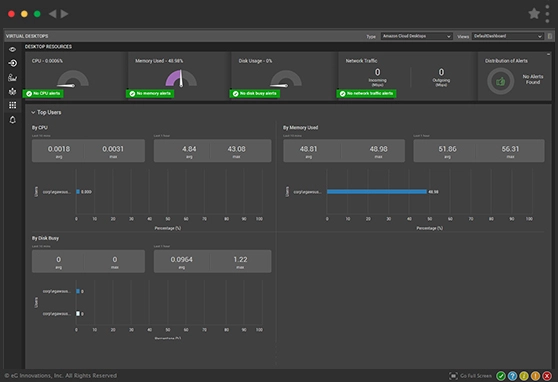Select the target circle icon in sidebar
The image size is (558, 382).
[x=12, y=63]
